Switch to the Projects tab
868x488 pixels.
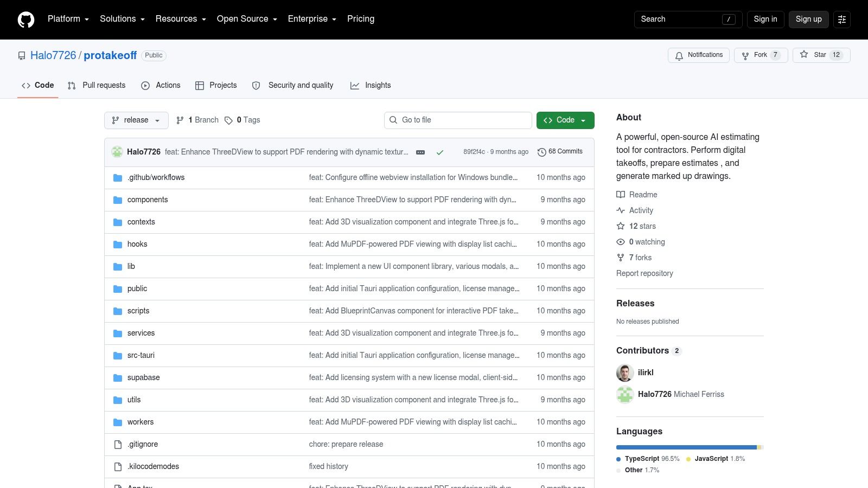point(216,86)
